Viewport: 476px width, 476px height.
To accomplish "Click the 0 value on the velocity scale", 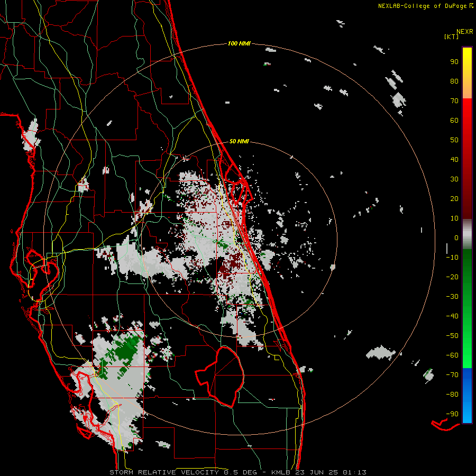I will coord(456,238).
